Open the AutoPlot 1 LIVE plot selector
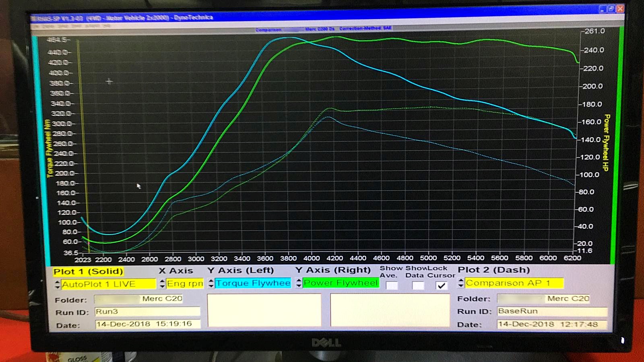The width and height of the screenshot is (644, 362). click(x=108, y=284)
